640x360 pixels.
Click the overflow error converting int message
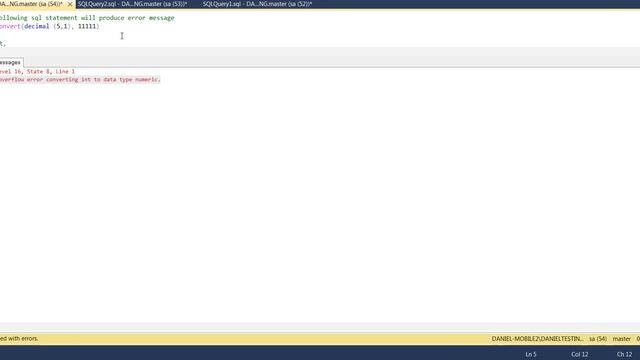pos(80,80)
